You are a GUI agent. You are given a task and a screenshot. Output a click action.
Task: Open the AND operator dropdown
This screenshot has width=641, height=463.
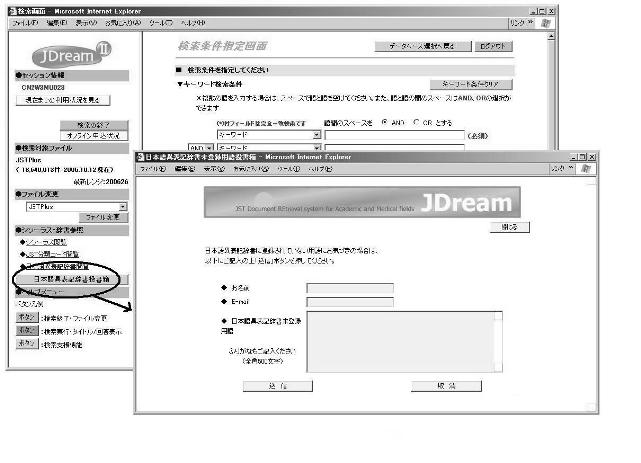[x=197, y=146]
